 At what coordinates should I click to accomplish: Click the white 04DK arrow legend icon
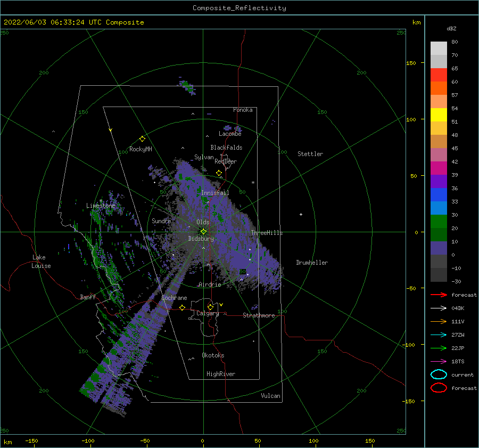point(439,308)
